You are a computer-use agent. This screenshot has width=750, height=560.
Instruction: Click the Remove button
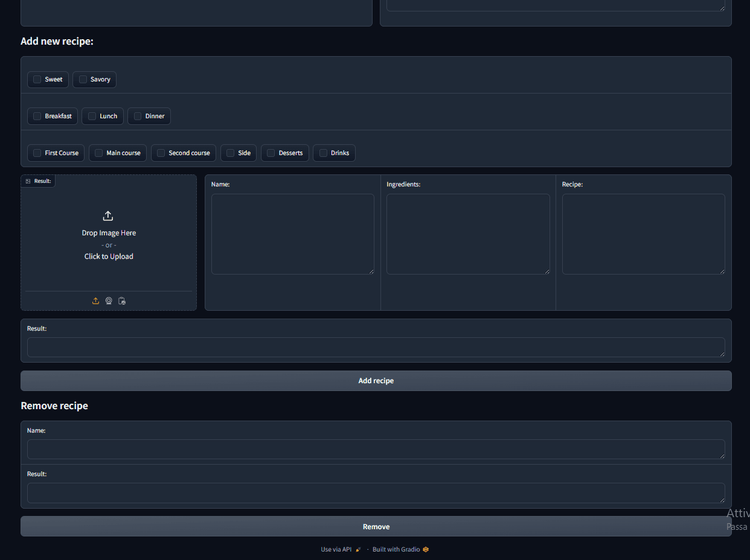[376, 527]
